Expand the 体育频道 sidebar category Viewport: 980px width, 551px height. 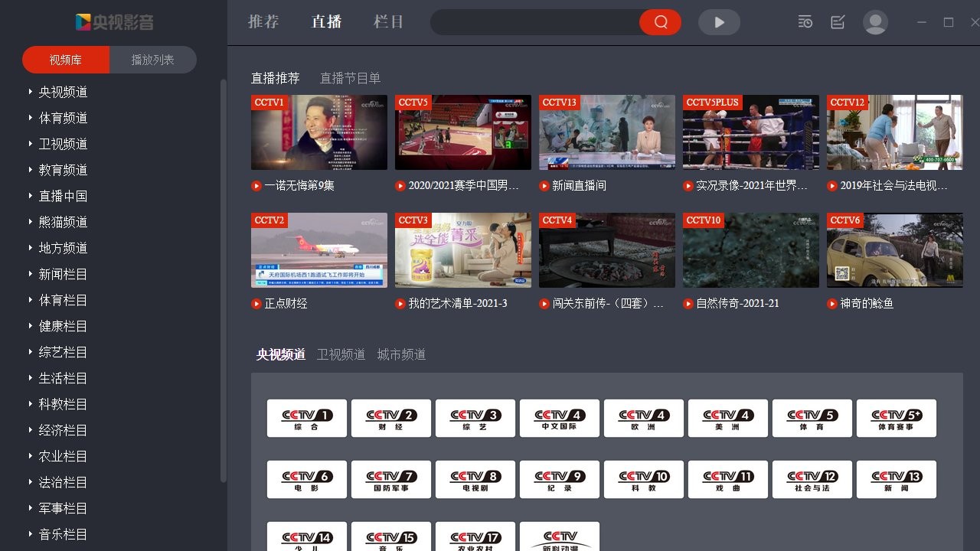tap(63, 118)
